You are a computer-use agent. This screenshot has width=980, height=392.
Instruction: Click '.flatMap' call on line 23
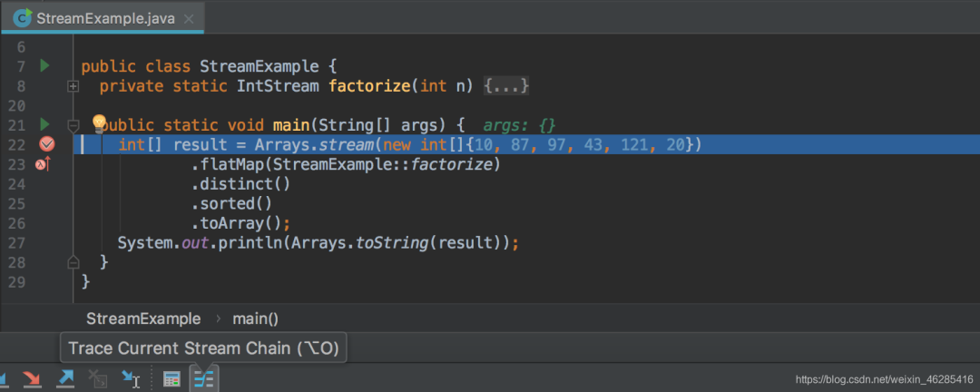pyautogui.click(x=228, y=164)
